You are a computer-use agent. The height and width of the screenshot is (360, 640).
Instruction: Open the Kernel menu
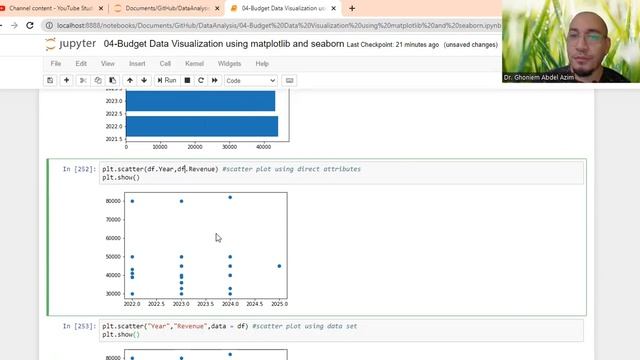coord(194,64)
